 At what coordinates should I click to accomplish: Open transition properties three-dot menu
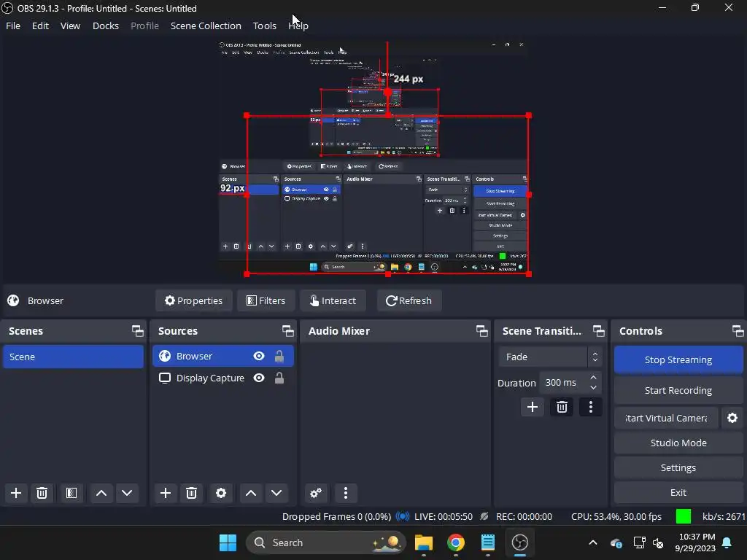pos(591,407)
